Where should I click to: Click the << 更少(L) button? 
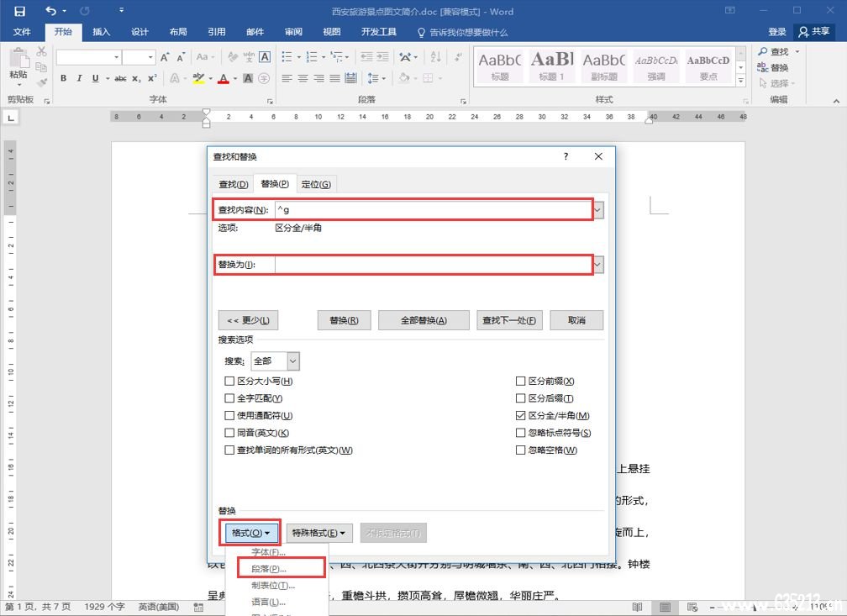(x=248, y=320)
